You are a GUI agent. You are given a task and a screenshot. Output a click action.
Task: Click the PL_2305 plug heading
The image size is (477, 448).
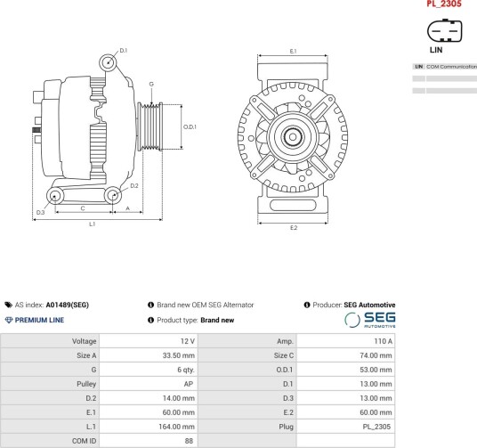point(444,4)
